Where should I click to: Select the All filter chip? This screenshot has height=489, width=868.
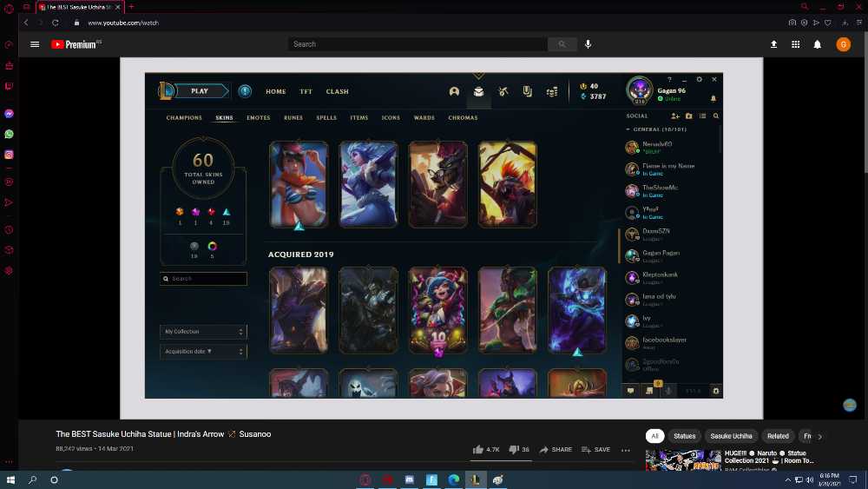pyautogui.click(x=654, y=436)
